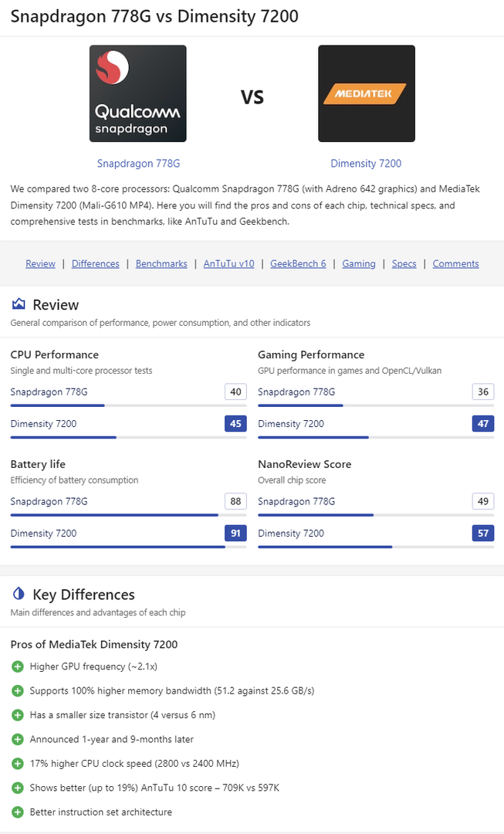Open the Snapdragon 778G link under logo
The image size is (504, 834).
pos(138,163)
